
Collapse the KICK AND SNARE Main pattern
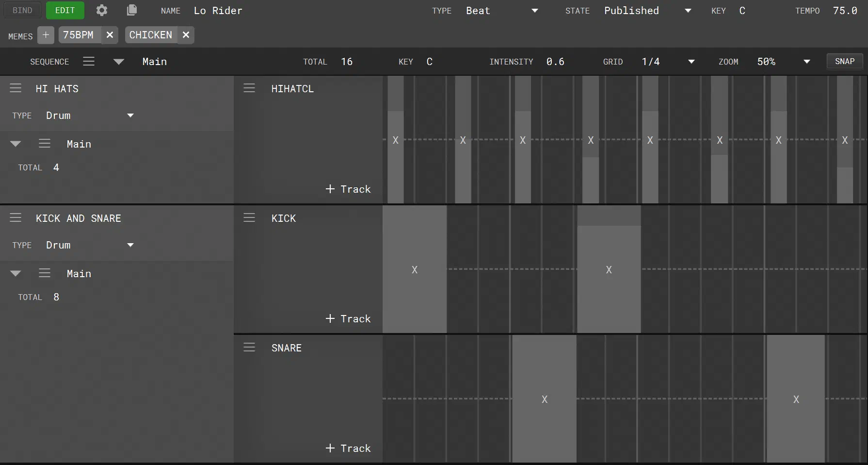point(16,274)
